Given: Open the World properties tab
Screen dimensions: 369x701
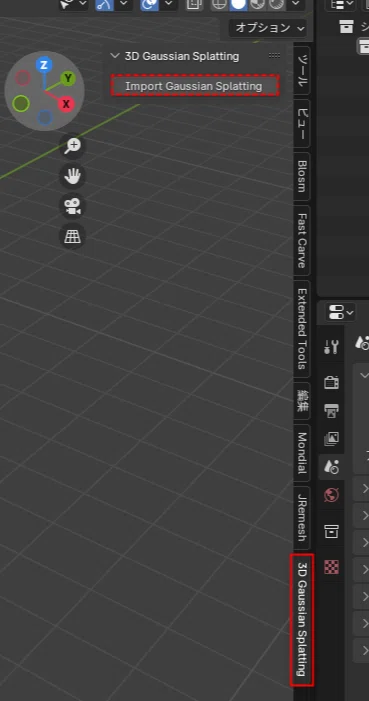Looking at the screenshot, I should 331,495.
